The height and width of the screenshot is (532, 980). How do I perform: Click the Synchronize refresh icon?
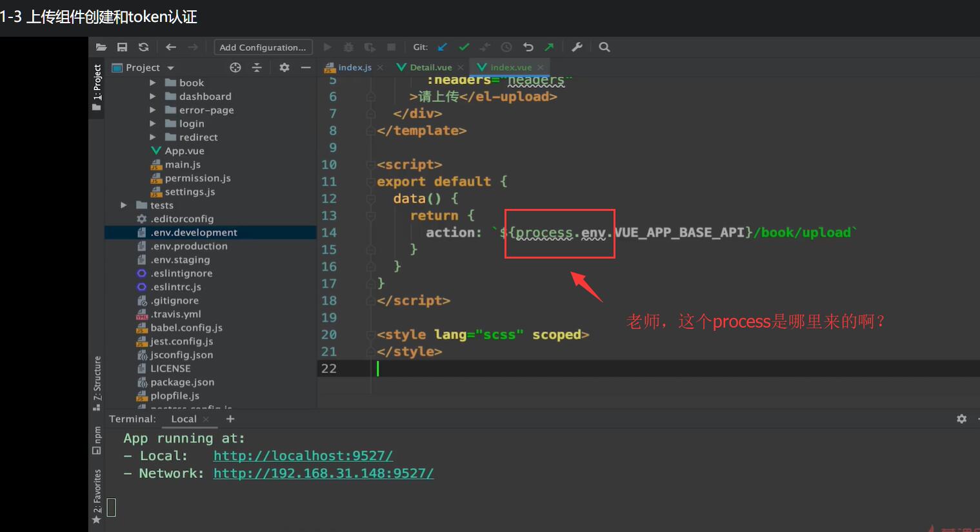click(143, 47)
